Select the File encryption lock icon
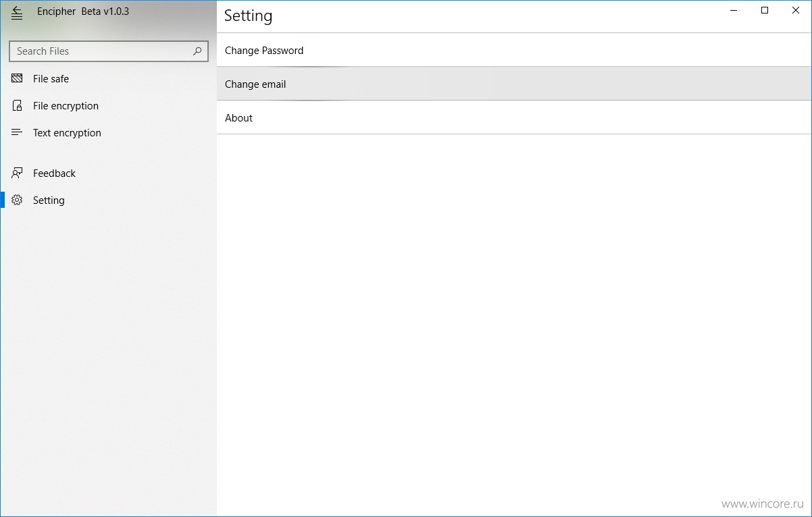812x517 pixels. tap(17, 105)
